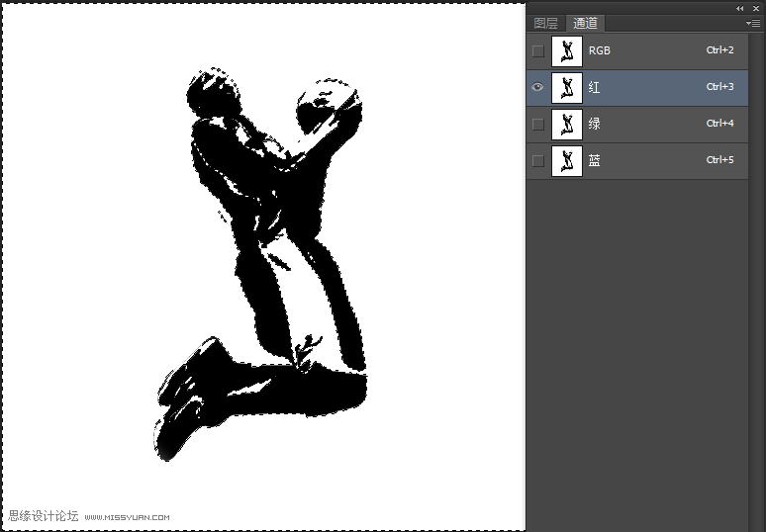
Task: Select the RGB channel name
Action: [x=600, y=50]
